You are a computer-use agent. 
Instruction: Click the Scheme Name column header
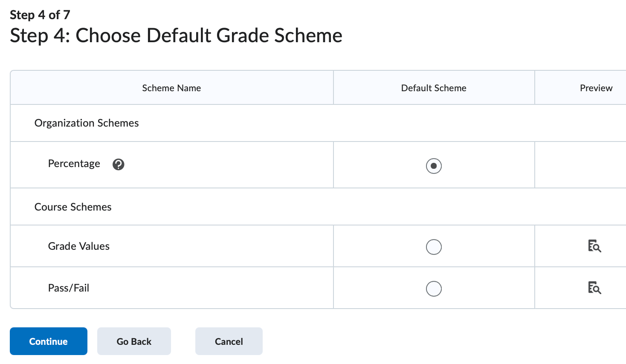point(171,88)
